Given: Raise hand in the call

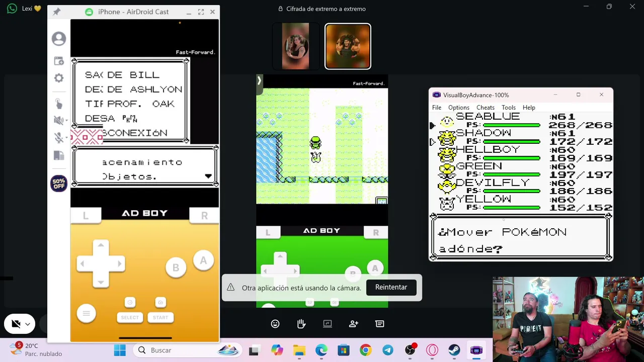Looking at the screenshot, I should pos(301,324).
